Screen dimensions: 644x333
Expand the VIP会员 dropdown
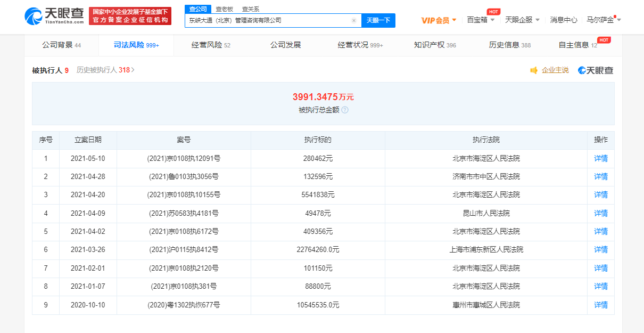click(439, 20)
